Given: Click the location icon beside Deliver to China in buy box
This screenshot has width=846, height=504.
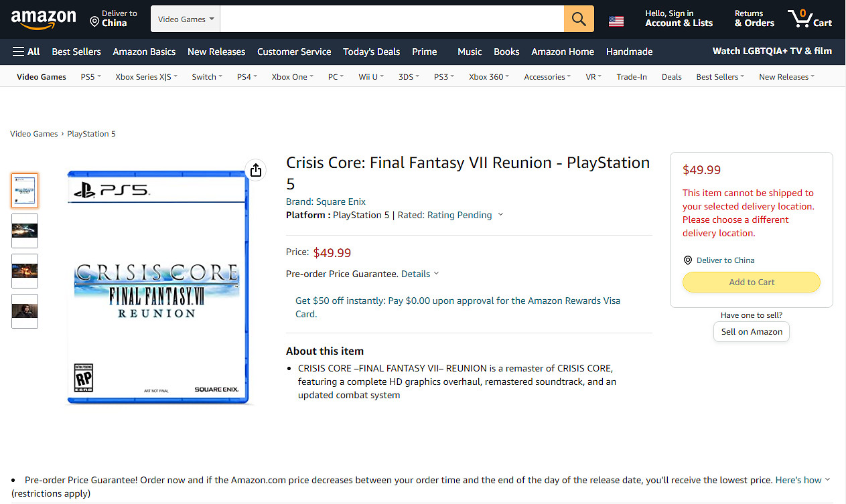Looking at the screenshot, I should (687, 260).
